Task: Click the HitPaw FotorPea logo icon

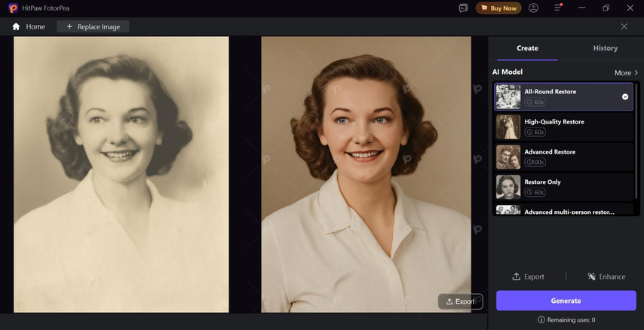Action: click(13, 8)
